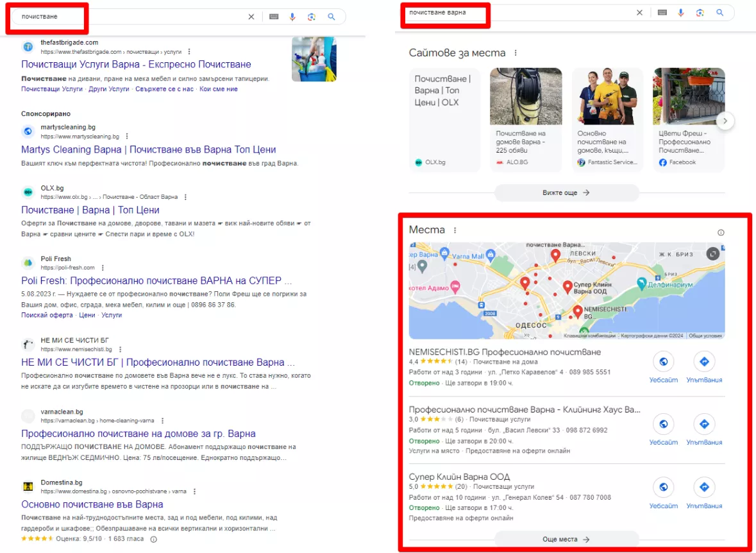Image resolution: width=756 pixels, height=553 pixels.
Task: Follow the 'Почистващи Услуги' sitelink under thefastbrigade
Action: coord(52,89)
